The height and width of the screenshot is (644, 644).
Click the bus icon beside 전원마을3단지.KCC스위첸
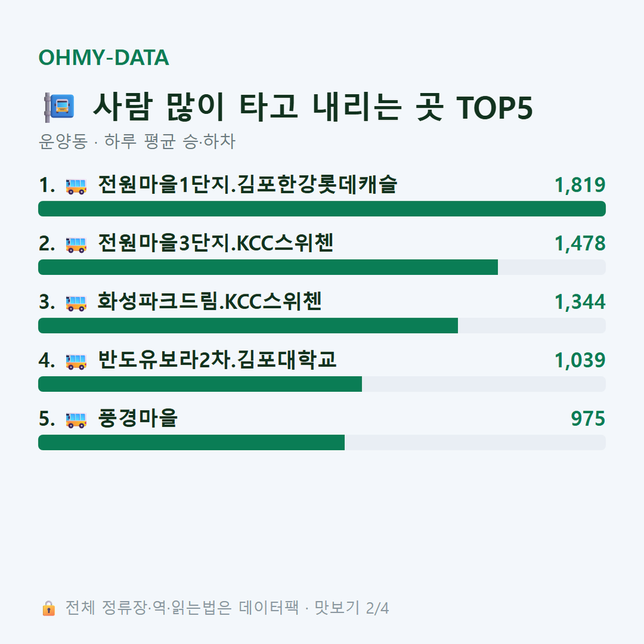click(x=76, y=245)
